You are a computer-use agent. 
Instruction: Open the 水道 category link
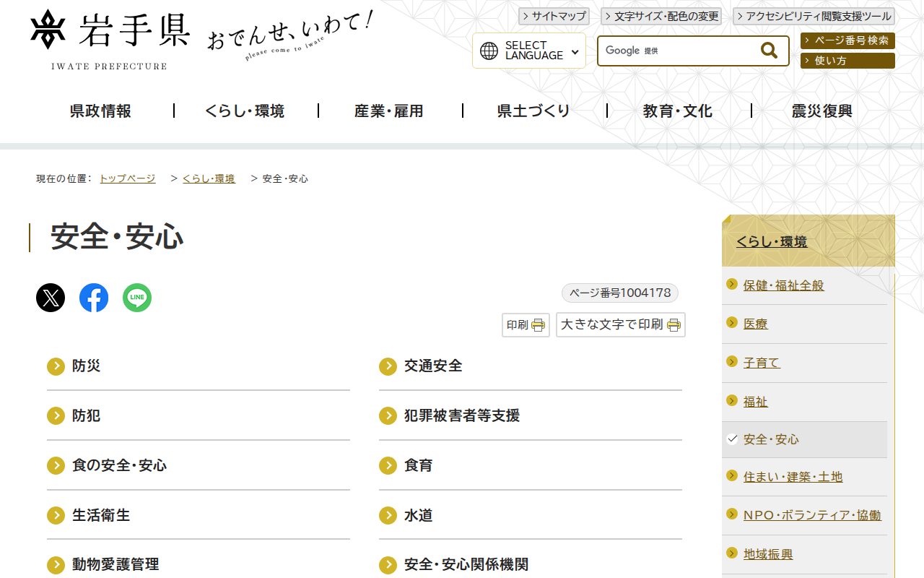click(419, 515)
